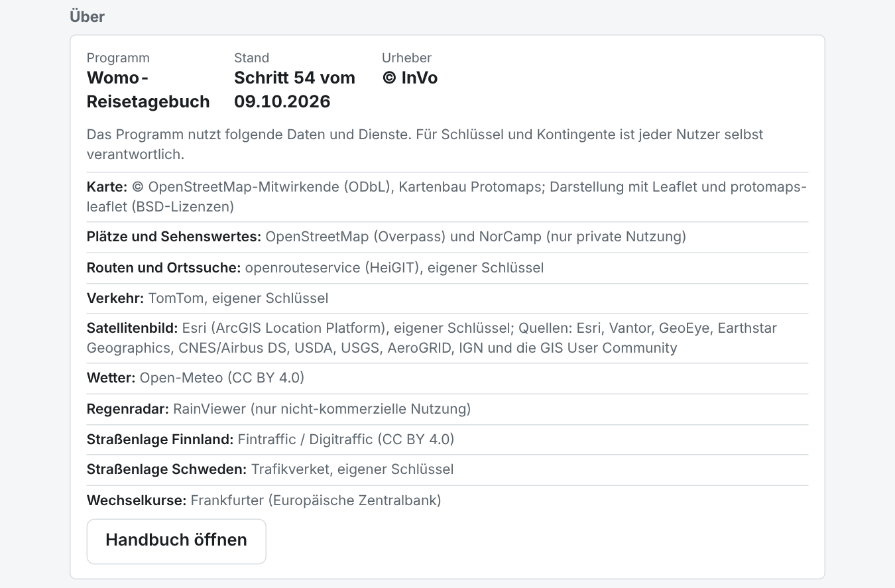
Task: Select the Wechselkurse Frankfurter row
Action: (x=447, y=500)
